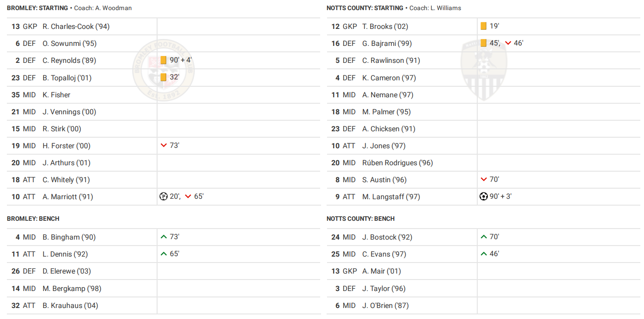644x319 pixels.
Task: Click green sub-on arrow for L. Dennis
Action: pos(164,254)
